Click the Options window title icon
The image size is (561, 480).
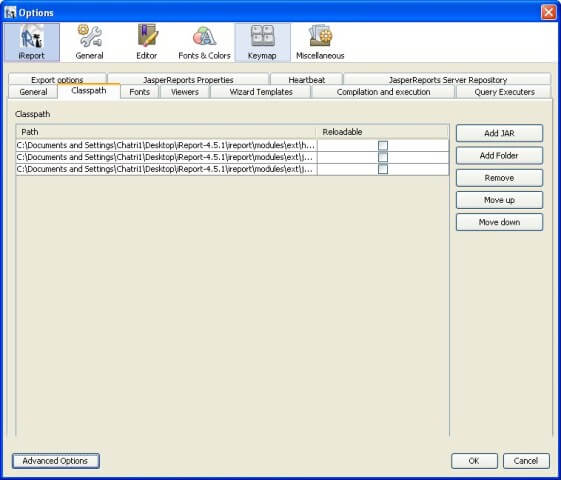pyautogui.click(x=10, y=13)
